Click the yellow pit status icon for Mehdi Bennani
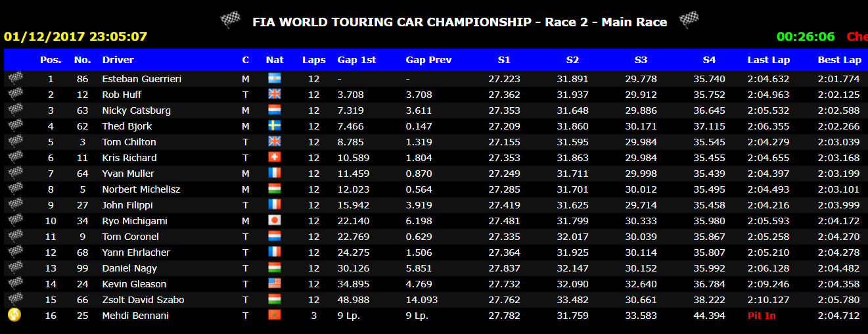This screenshot has width=868, height=334. click(x=14, y=316)
